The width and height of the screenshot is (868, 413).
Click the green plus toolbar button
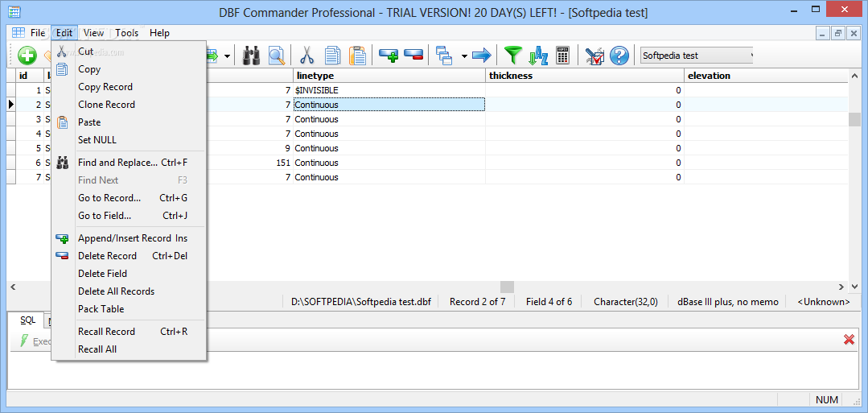tap(27, 56)
